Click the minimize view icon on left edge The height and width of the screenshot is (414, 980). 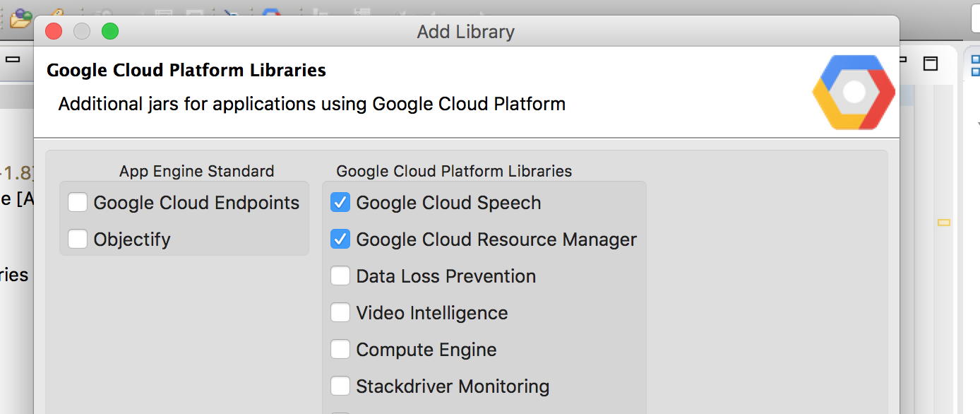(12, 59)
